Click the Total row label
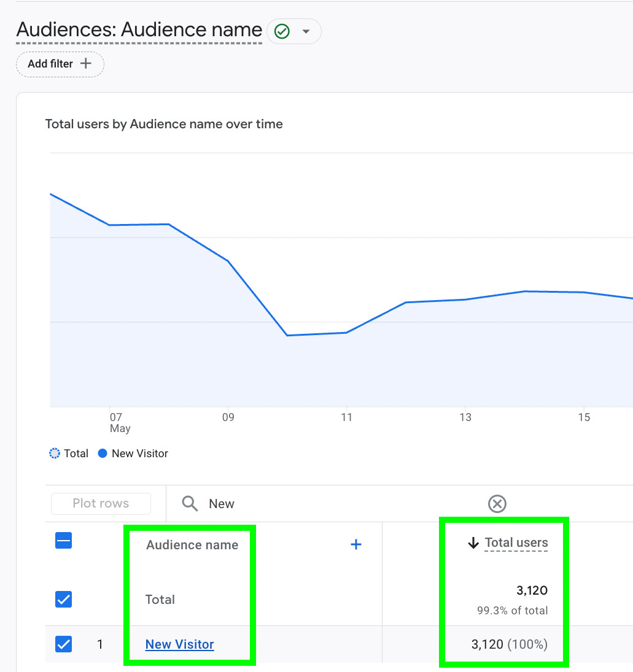 coord(160,599)
